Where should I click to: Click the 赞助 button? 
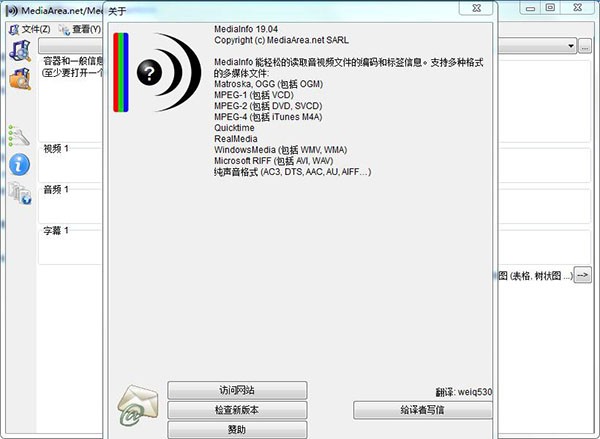tap(237, 430)
